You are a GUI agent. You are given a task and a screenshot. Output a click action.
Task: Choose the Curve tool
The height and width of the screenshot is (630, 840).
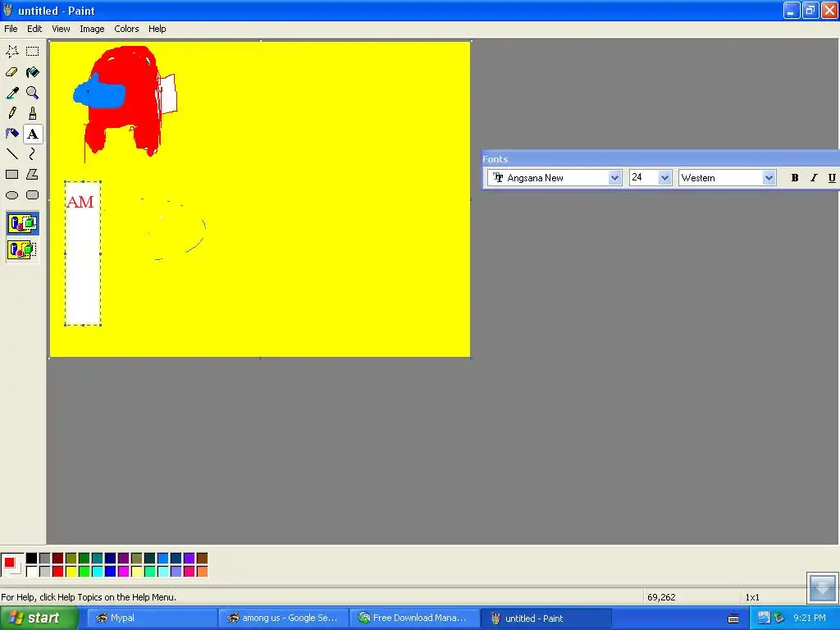pyautogui.click(x=33, y=154)
